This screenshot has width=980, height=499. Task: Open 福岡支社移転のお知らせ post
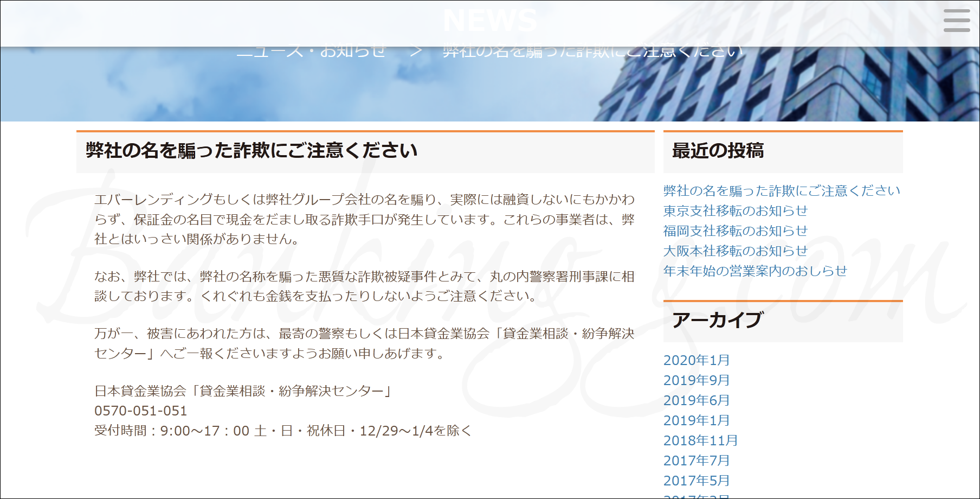(x=736, y=231)
